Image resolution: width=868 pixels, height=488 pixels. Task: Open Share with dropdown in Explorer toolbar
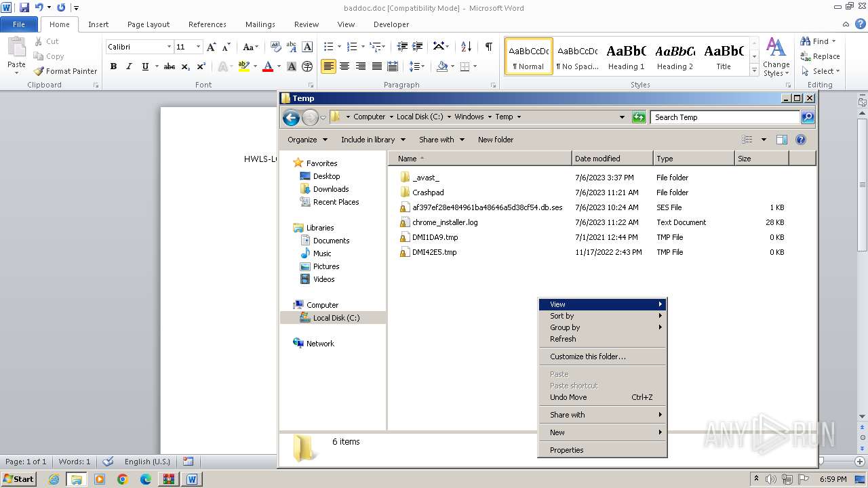(441, 140)
